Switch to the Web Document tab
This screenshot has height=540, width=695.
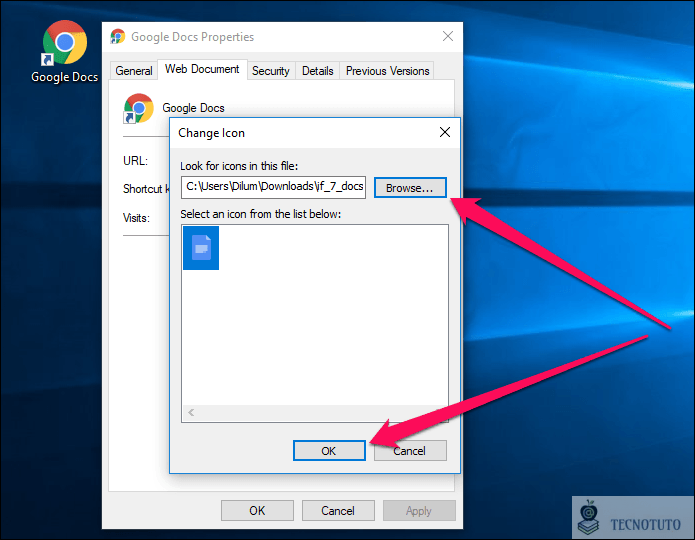[202, 69]
